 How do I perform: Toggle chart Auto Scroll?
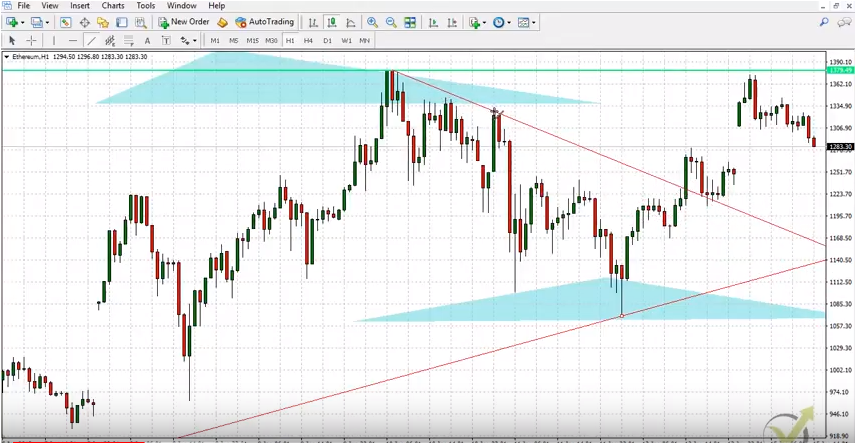coord(433,22)
